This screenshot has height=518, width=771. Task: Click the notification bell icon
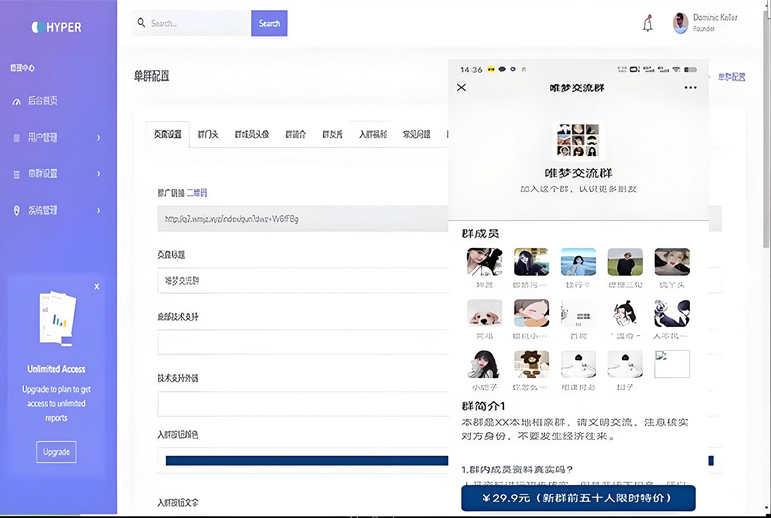[647, 24]
